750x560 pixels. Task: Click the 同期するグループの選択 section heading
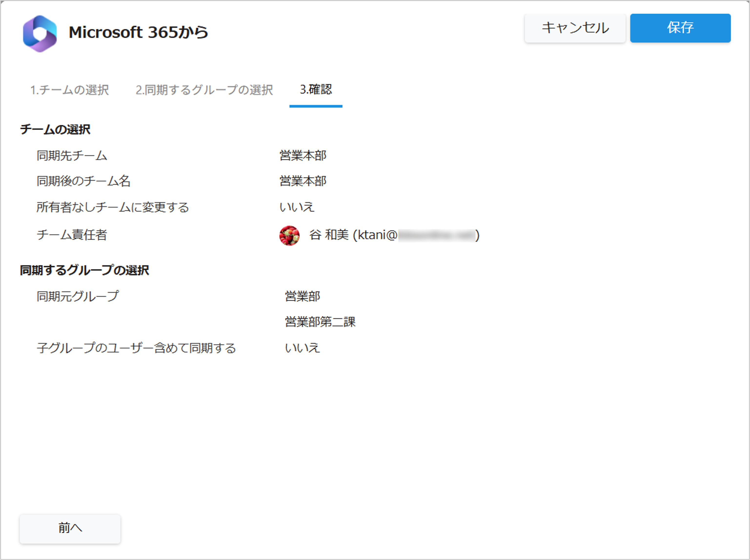tap(84, 270)
